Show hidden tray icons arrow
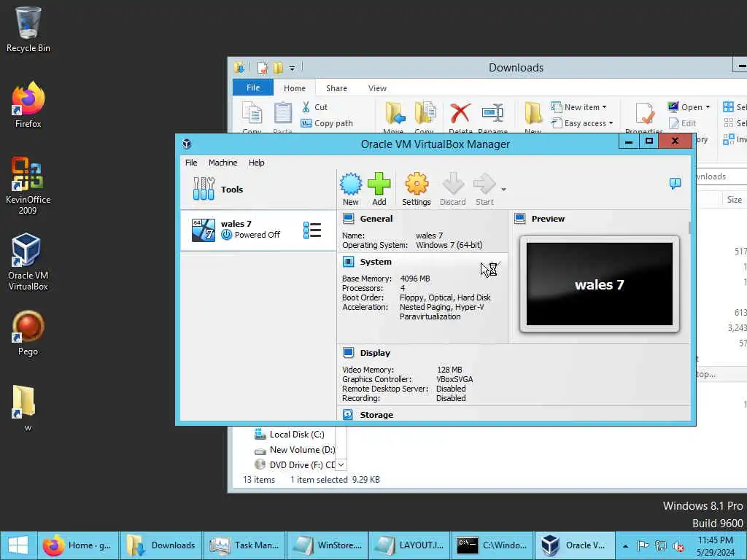The width and height of the screenshot is (747, 560). click(625, 546)
